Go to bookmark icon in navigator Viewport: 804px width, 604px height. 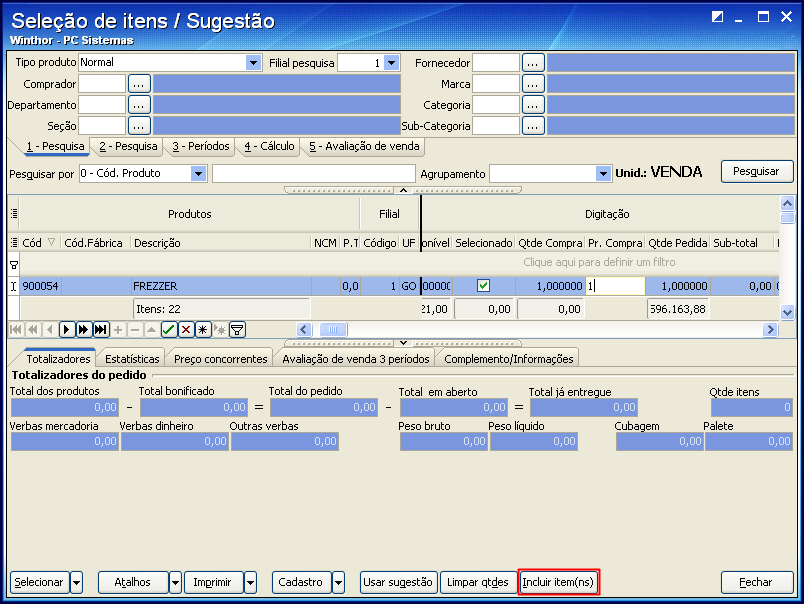pyautogui.click(x=219, y=330)
